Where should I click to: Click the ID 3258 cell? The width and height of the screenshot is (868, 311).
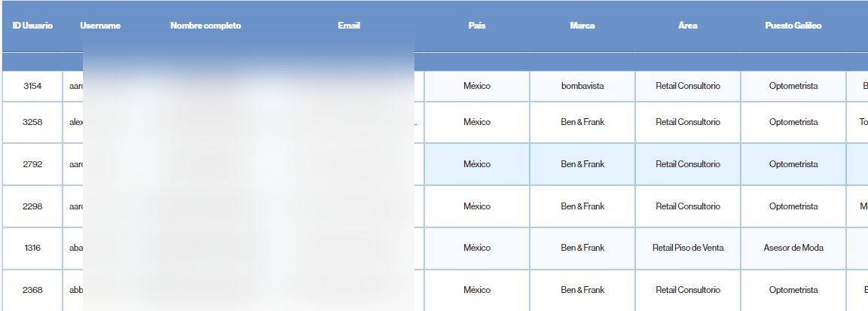point(32,122)
